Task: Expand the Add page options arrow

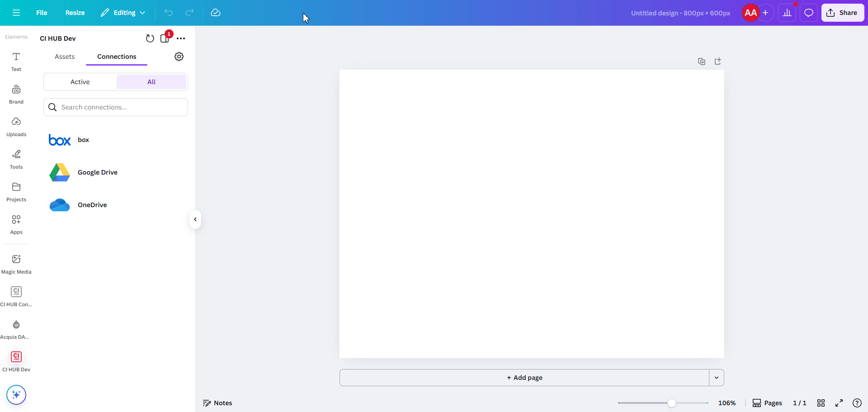Action: point(717,378)
